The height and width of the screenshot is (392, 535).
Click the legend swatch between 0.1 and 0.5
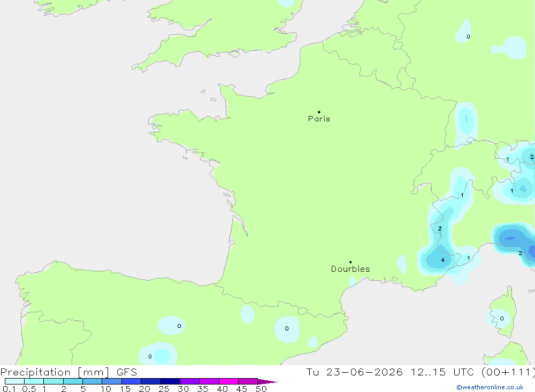pyautogui.click(x=14, y=381)
